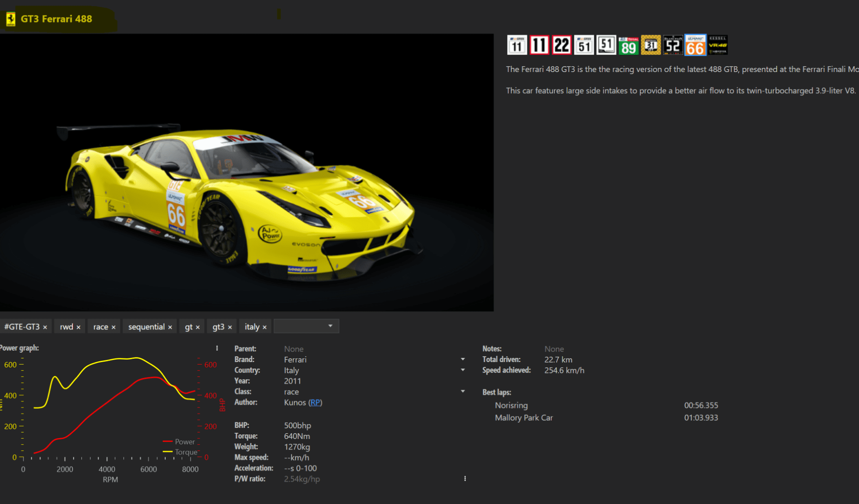859x504 pixels.
Task: Select the green number 89 skin icon
Action: [628, 45]
